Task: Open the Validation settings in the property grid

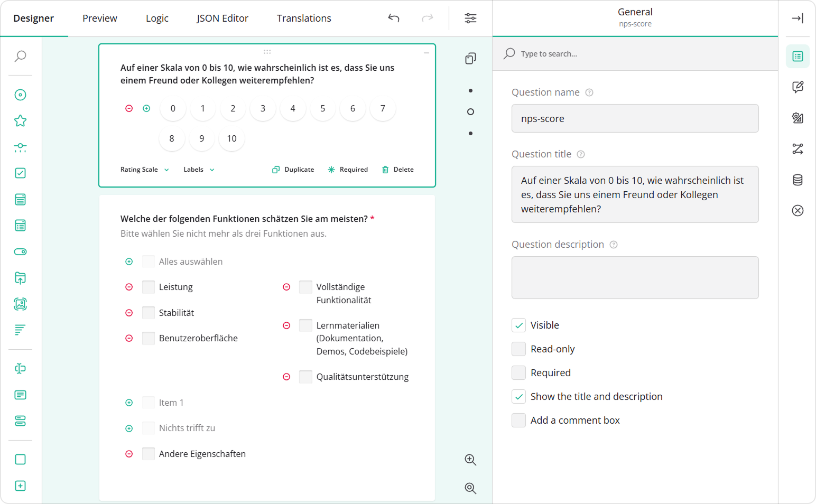Action: [798, 210]
